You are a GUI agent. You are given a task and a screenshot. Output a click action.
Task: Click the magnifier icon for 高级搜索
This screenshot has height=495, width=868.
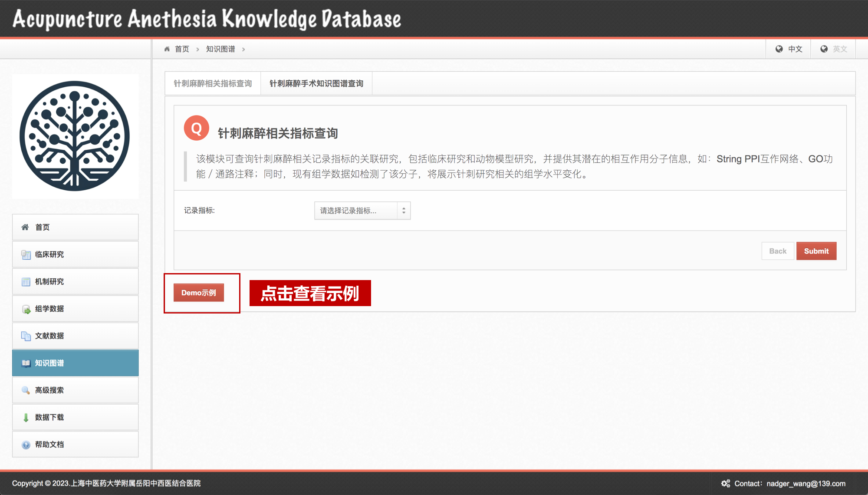26,390
